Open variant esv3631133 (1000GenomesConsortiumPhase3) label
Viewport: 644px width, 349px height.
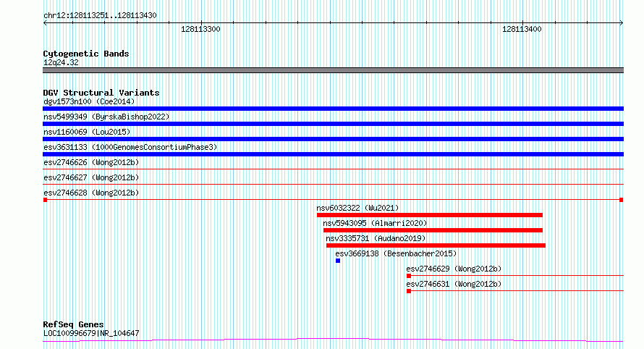pyautogui.click(x=130, y=147)
